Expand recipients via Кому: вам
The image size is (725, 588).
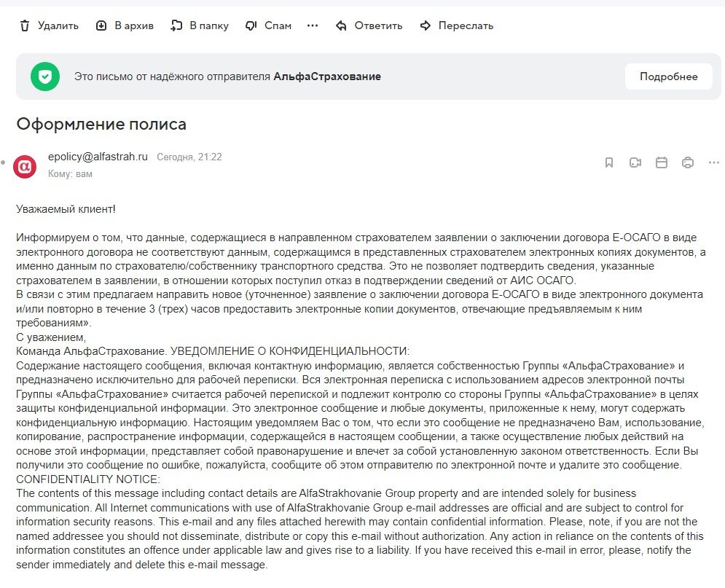tap(70, 174)
